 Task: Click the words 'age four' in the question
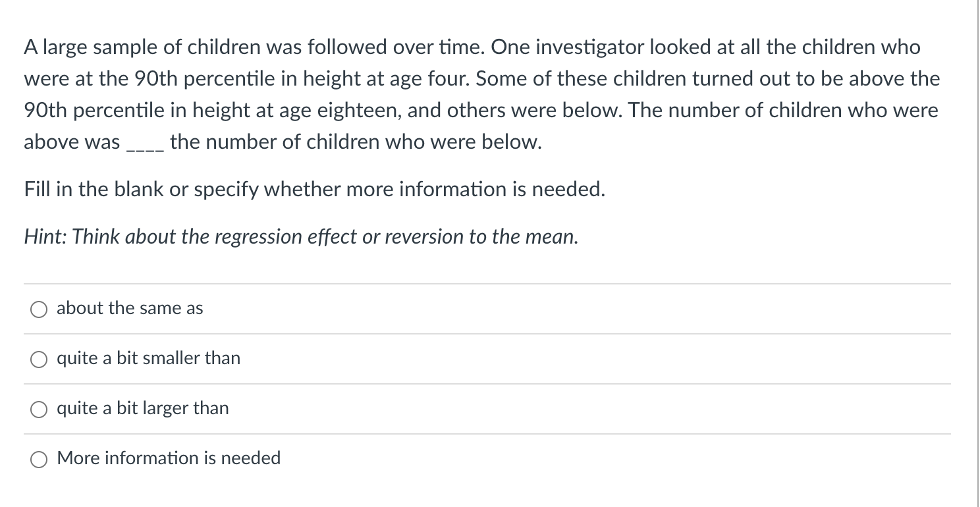[430, 79]
